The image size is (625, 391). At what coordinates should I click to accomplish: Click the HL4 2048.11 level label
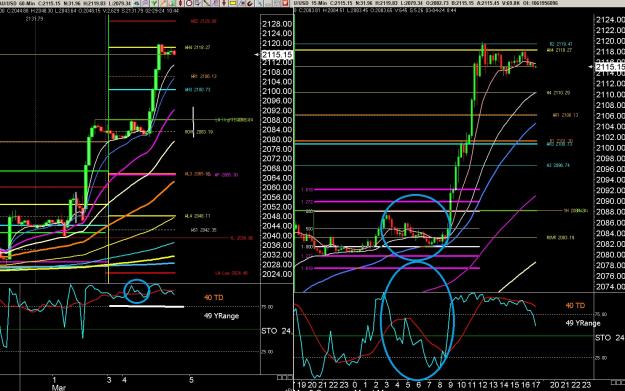pos(197,216)
